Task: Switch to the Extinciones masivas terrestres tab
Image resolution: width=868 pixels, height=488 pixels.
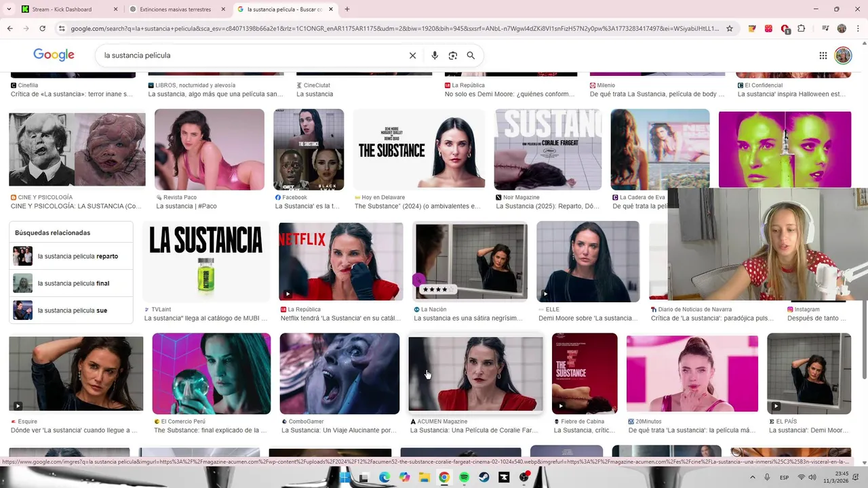Action: pos(178,9)
